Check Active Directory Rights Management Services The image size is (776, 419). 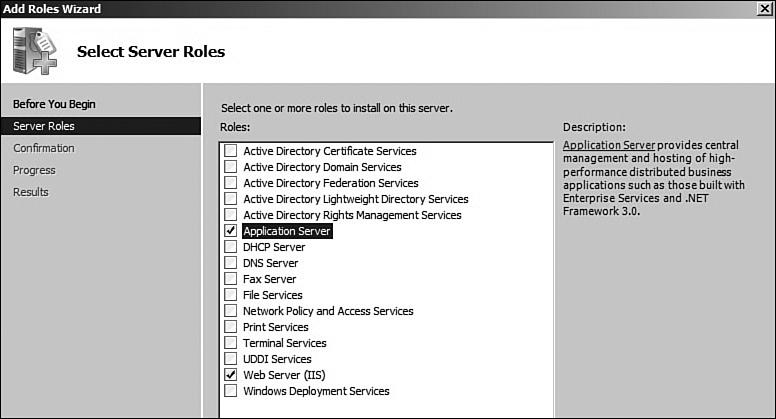click(x=230, y=215)
